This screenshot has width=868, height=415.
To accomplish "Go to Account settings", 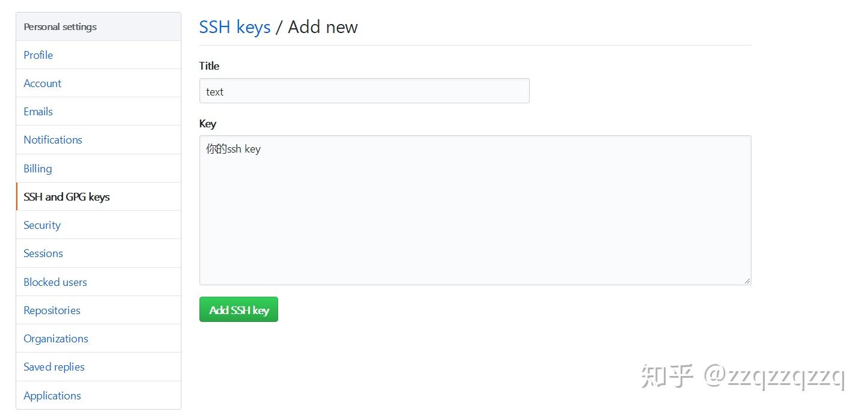I will tap(43, 83).
